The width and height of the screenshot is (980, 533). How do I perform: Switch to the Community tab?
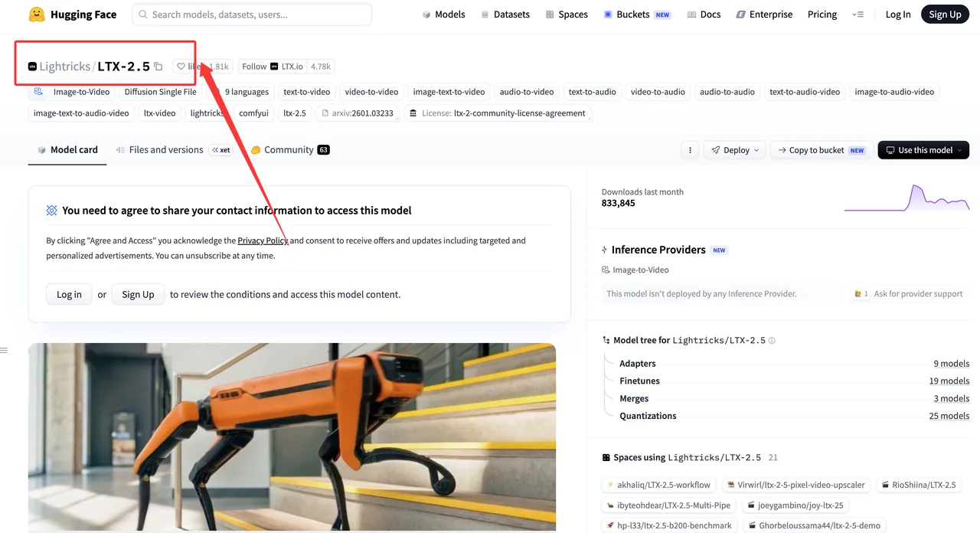point(290,150)
